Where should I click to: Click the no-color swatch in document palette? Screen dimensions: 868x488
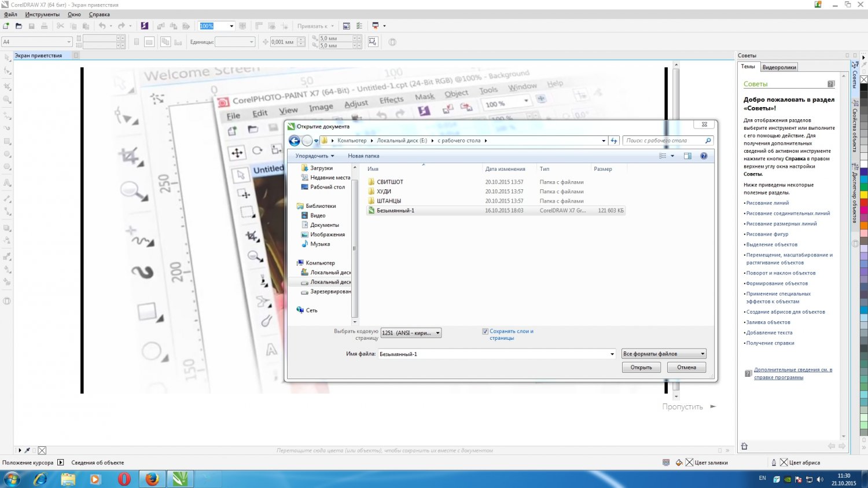coord(42,450)
